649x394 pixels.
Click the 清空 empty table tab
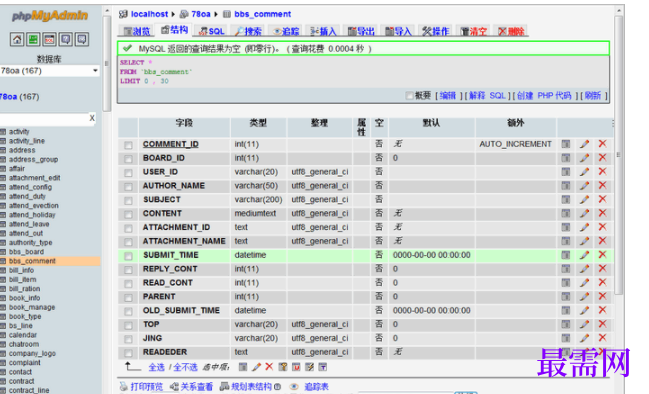coord(473,31)
